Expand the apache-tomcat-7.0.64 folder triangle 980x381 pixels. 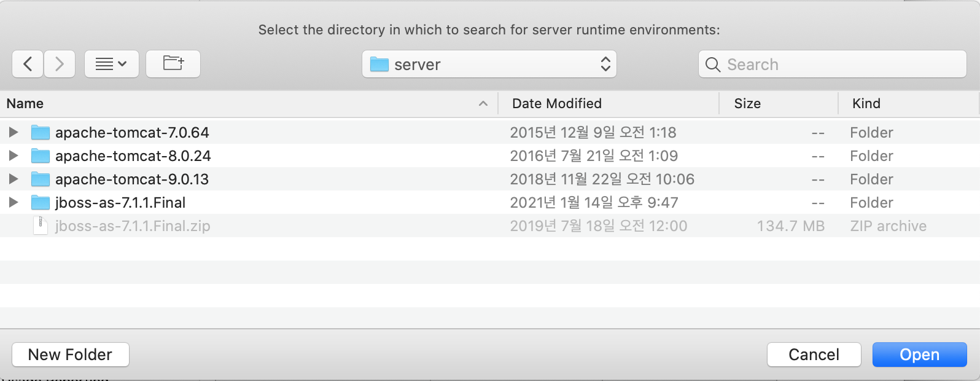click(14, 132)
